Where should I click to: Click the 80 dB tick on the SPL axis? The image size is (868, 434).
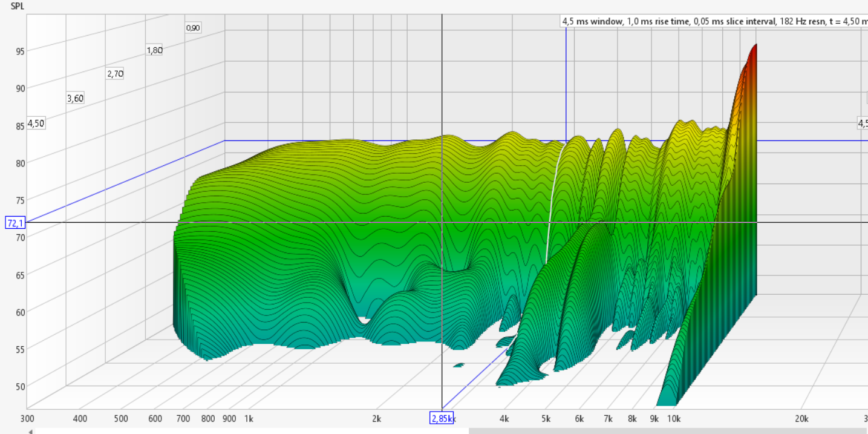[x=21, y=163]
